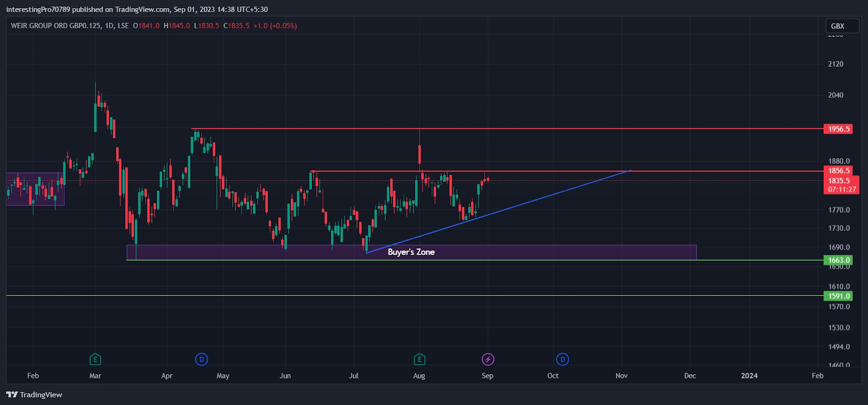Image resolution: width=868 pixels, height=405 pixels.
Task: Click the +1.0 (+0.05%) change value
Action: pos(275,25)
